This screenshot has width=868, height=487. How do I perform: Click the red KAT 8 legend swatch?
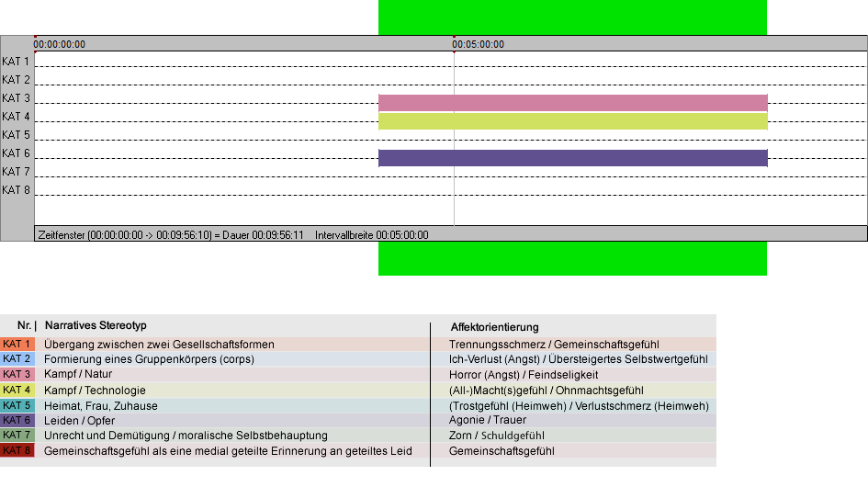click(17, 450)
